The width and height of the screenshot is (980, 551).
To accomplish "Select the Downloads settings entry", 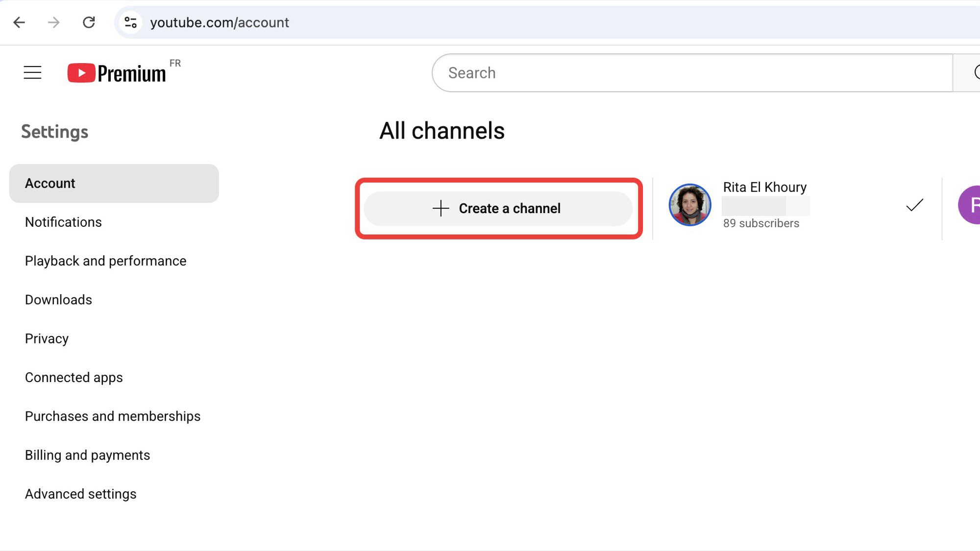I will (x=58, y=300).
